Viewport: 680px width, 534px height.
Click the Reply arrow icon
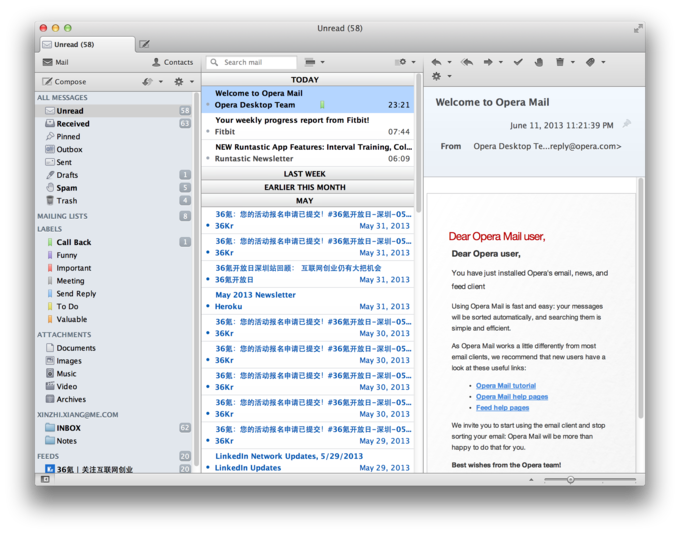tap(437, 62)
